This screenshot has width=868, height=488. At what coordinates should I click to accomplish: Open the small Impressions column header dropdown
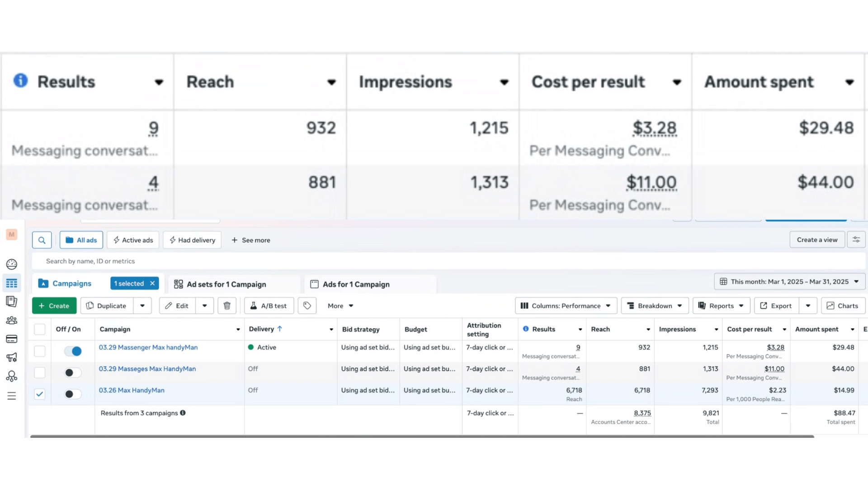[x=716, y=329]
